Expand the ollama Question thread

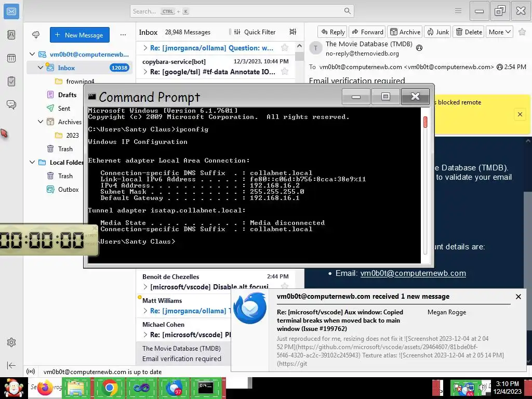click(145, 48)
